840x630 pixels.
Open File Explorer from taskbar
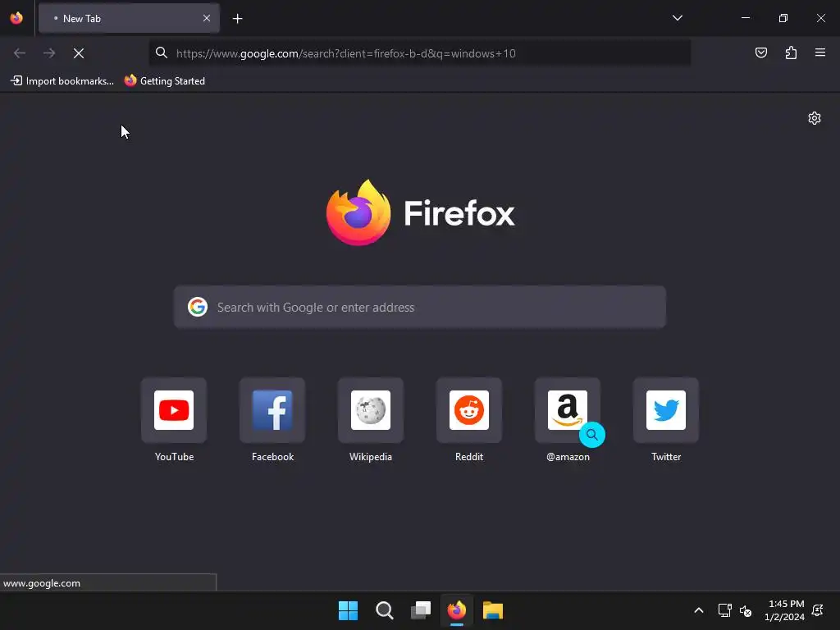(x=493, y=610)
